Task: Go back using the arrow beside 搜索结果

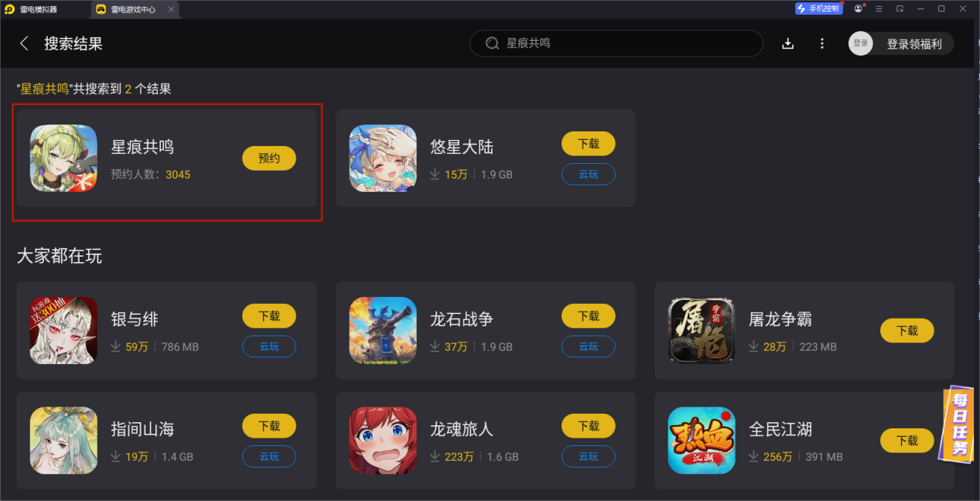Action: coord(24,43)
